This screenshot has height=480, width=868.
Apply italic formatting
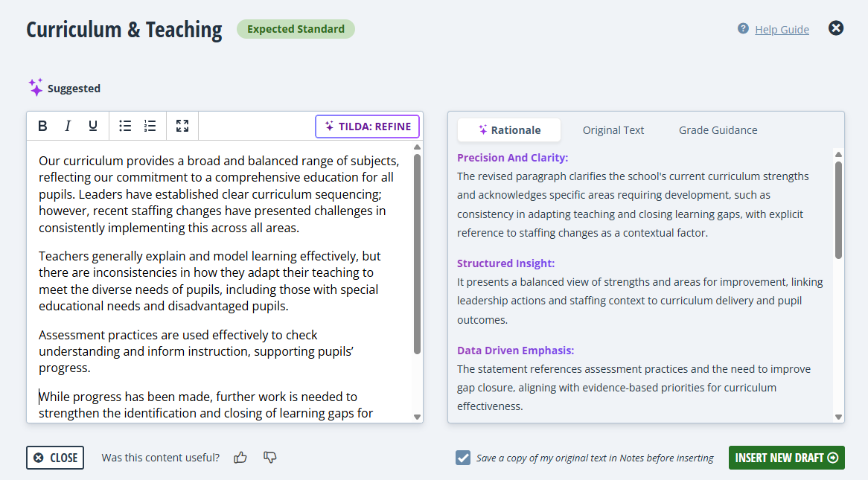68,125
